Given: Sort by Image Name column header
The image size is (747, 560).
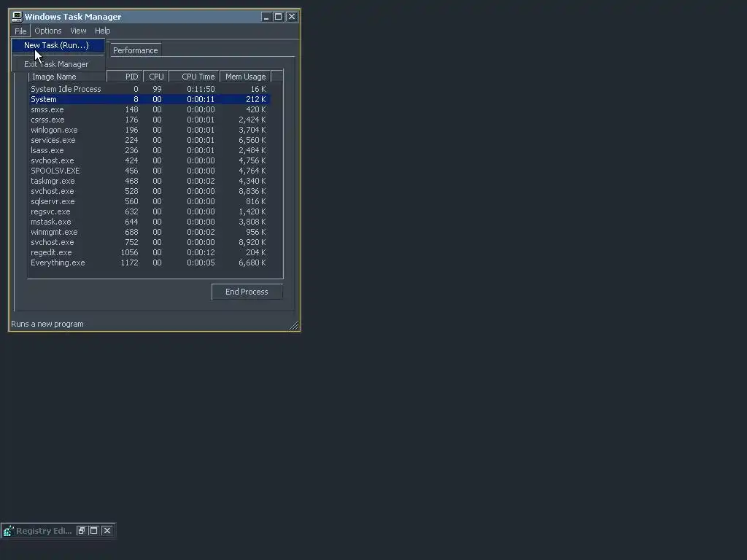Looking at the screenshot, I should coord(67,77).
